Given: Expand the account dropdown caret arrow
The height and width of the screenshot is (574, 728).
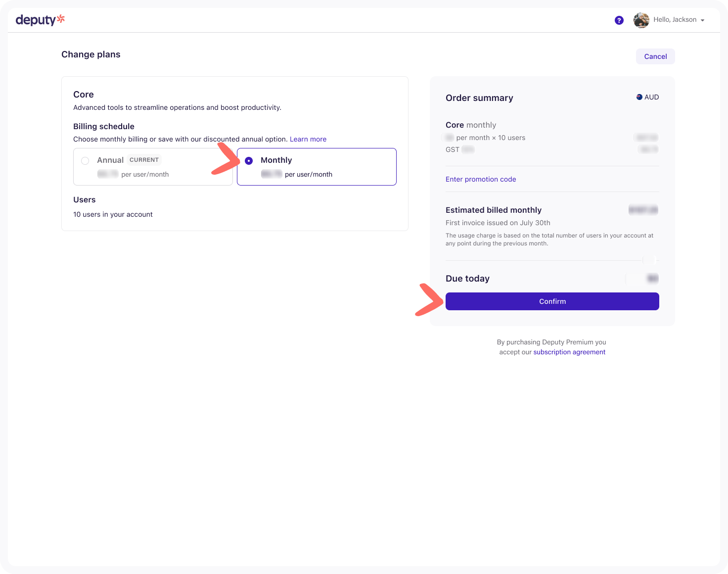Looking at the screenshot, I should click(702, 20).
